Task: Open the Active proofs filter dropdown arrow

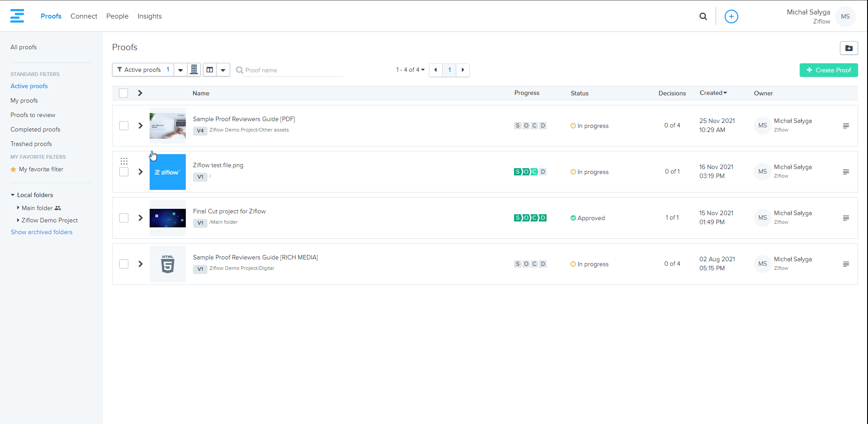Action: (180, 70)
